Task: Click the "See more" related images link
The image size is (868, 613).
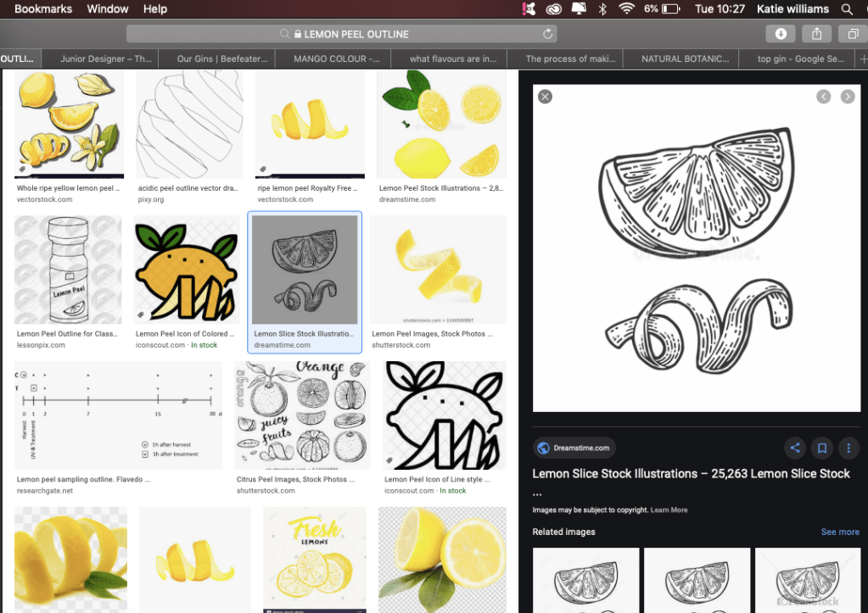Action: (840, 532)
